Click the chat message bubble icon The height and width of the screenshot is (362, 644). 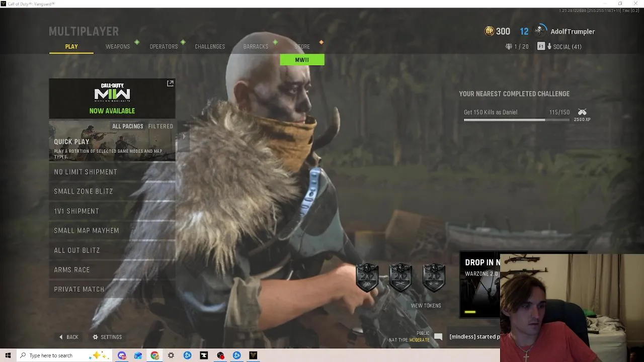pos(438,337)
